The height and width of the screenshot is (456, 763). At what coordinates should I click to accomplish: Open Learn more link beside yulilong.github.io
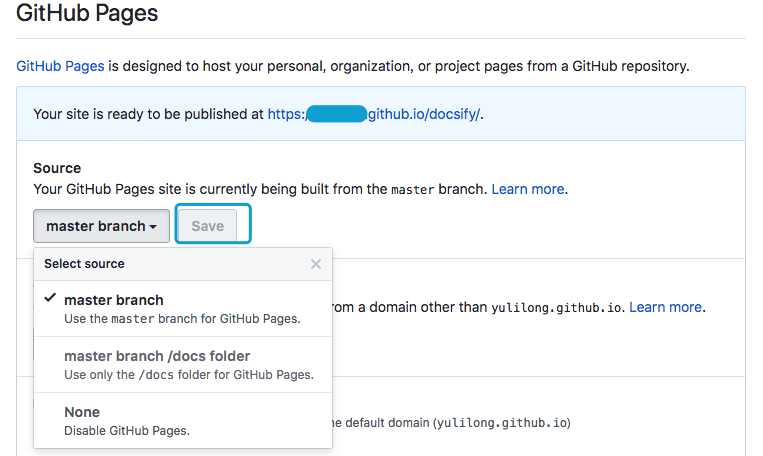[x=666, y=307]
